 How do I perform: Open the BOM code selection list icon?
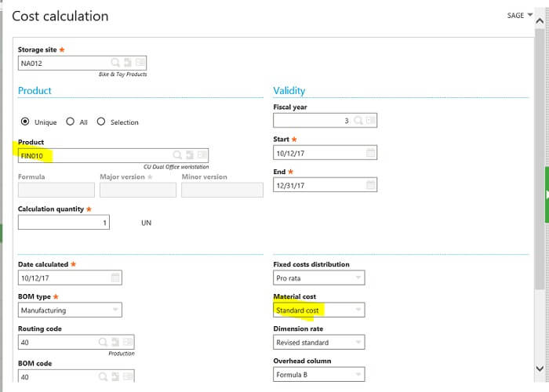coord(128,376)
